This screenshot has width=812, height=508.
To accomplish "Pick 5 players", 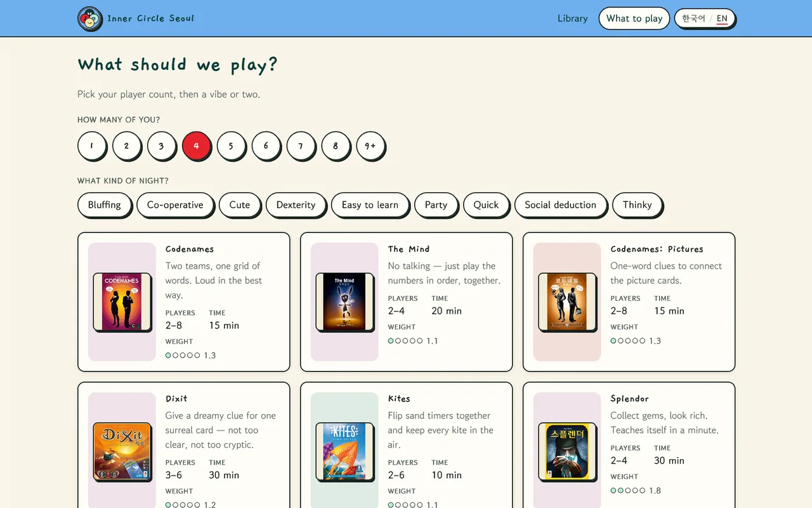I will (x=232, y=146).
